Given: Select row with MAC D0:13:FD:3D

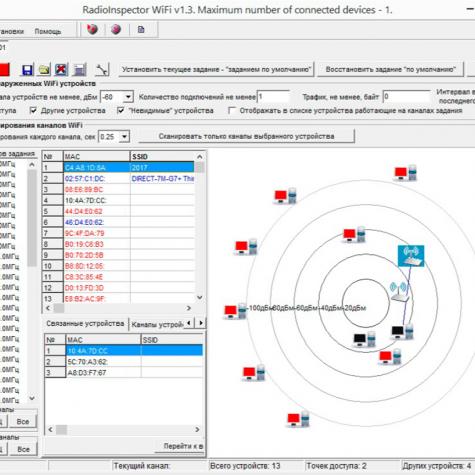Looking at the screenshot, I should 119,288.
